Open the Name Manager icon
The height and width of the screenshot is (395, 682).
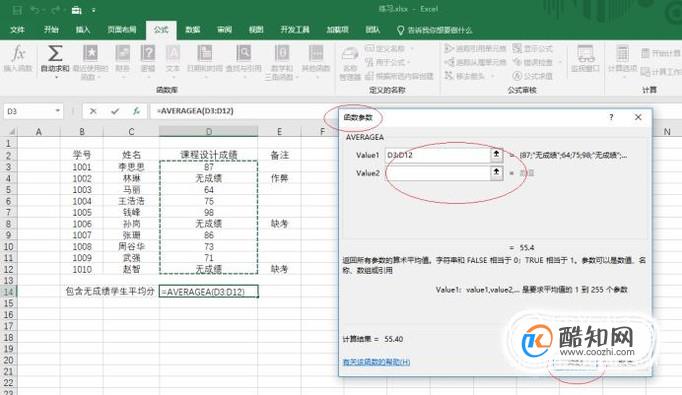[x=350, y=54]
